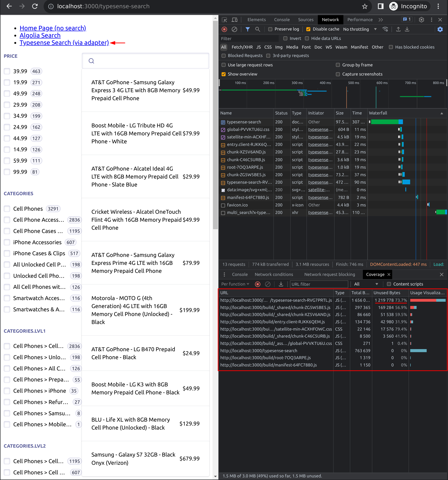Open the browser side panel icon
This screenshot has width=448, height=480.
[381, 6]
